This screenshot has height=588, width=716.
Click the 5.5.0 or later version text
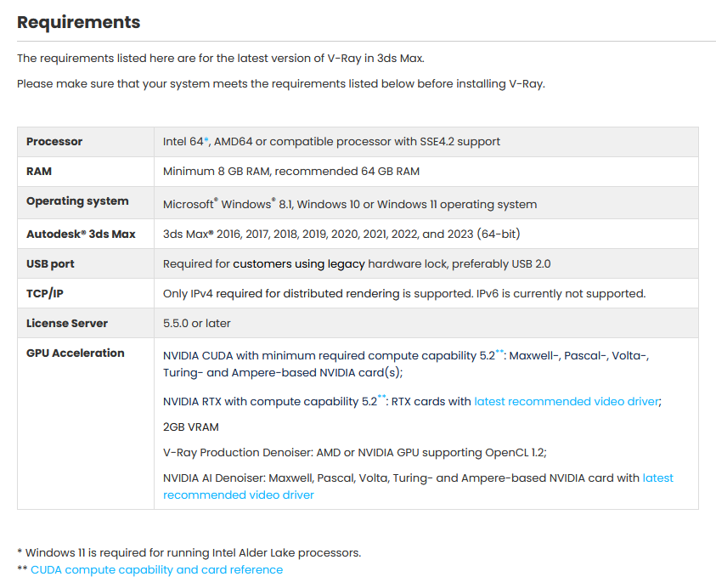[197, 324]
